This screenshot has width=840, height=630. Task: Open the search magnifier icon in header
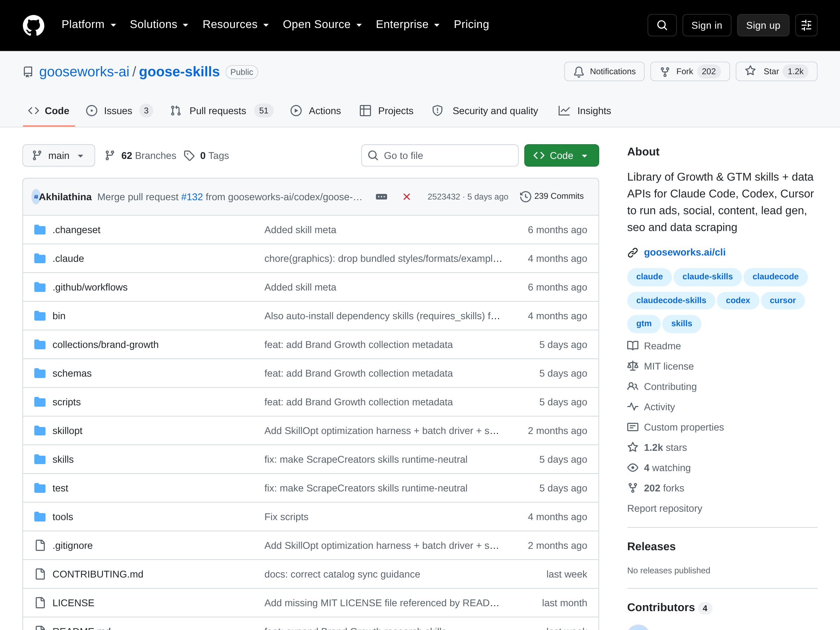click(x=662, y=25)
